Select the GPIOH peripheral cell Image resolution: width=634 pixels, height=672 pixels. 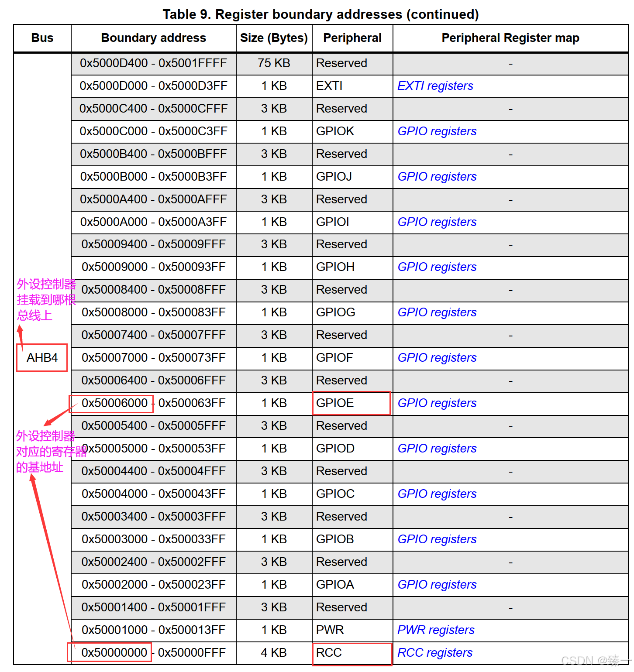tap(352, 267)
